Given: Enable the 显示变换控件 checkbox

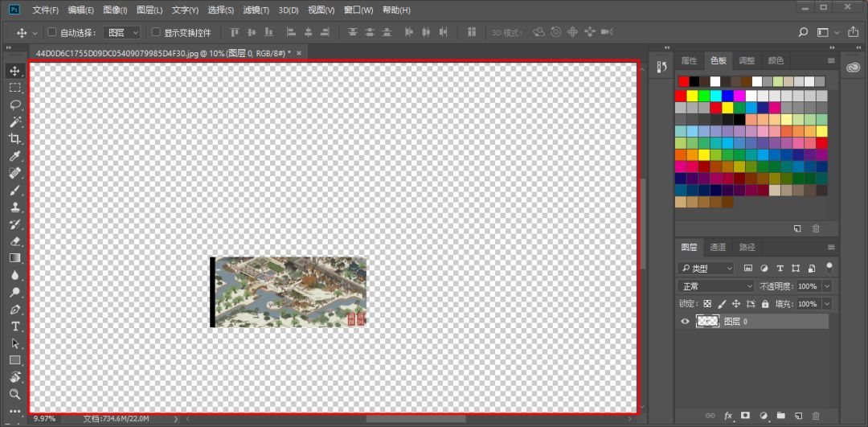Looking at the screenshot, I should [x=156, y=32].
